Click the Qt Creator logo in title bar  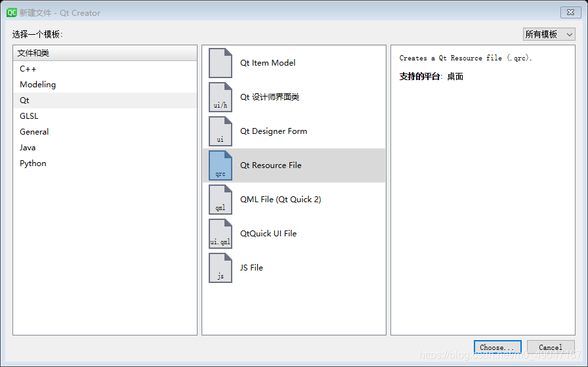tap(12, 12)
